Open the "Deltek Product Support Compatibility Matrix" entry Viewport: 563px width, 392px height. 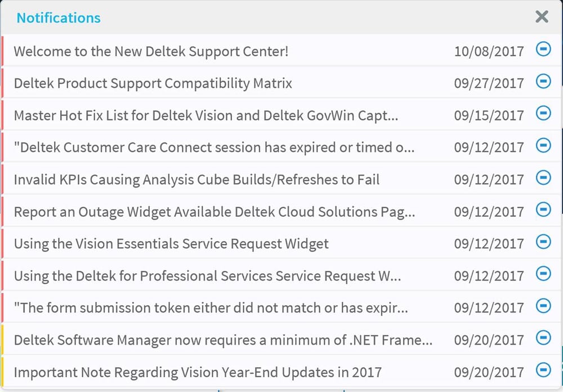153,83
